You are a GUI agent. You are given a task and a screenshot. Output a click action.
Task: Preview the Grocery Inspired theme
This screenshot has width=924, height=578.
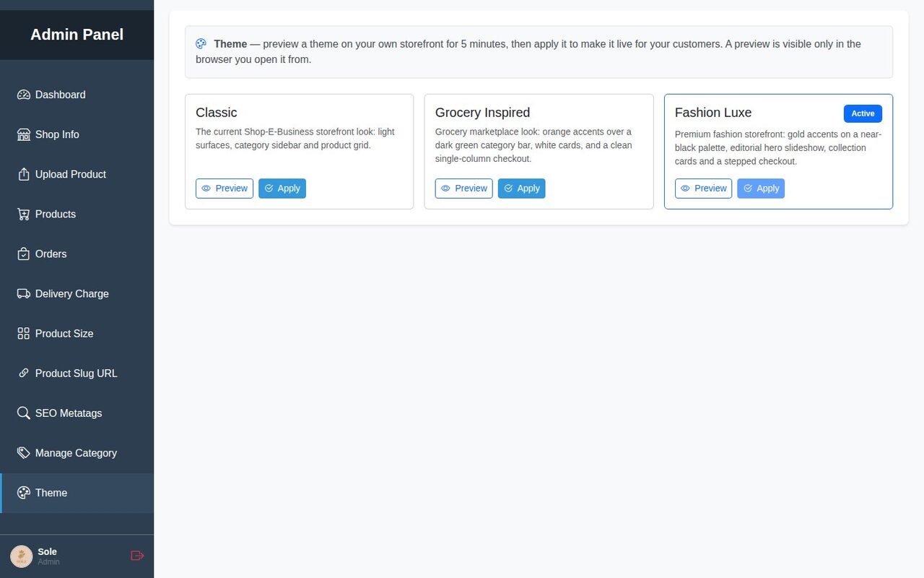[464, 189]
